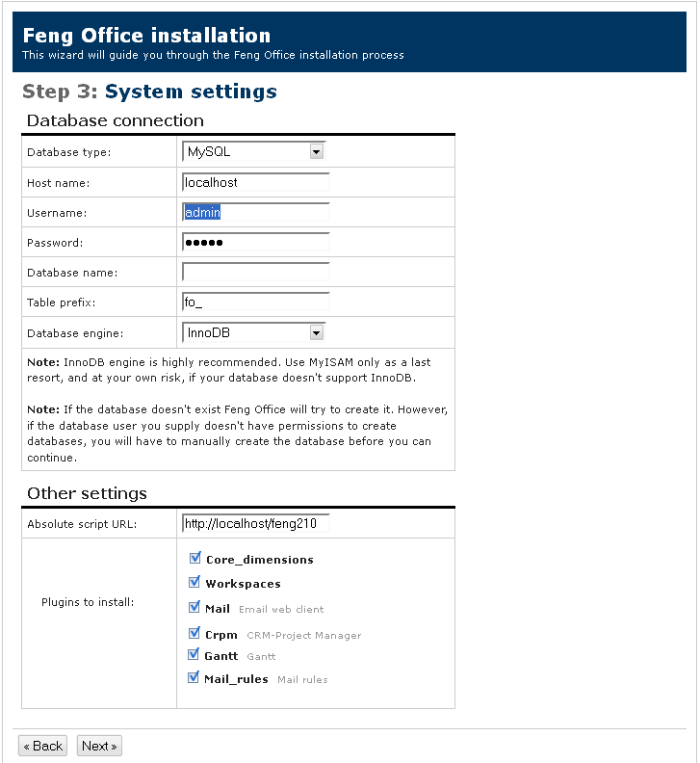700x763 pixels.
Task: Expand the Database engine dropdown
Action: point(252,333)
